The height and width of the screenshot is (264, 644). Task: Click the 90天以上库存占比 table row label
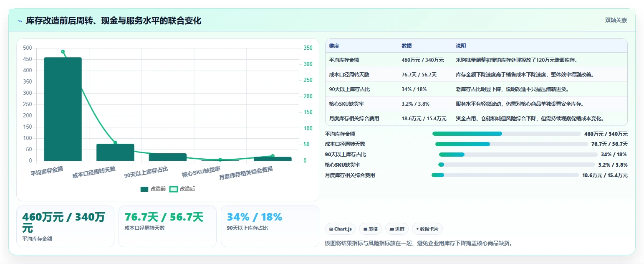click(349, 89)
